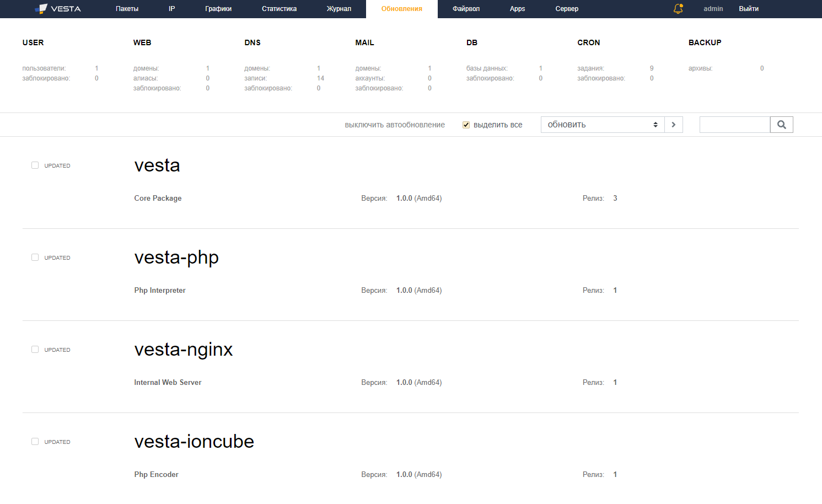Screen dimensions: 822x504
Task: Click the search magnifier icon
Action: coord(781,124)
